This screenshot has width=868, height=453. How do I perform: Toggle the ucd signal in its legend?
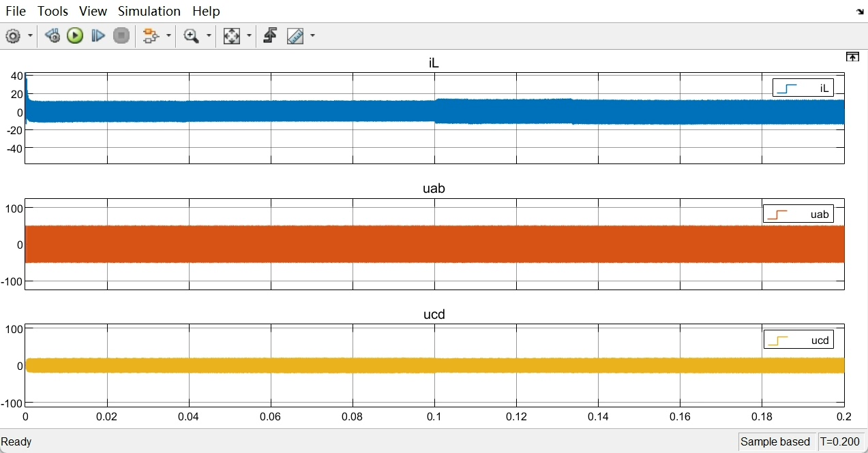(798, 339)
